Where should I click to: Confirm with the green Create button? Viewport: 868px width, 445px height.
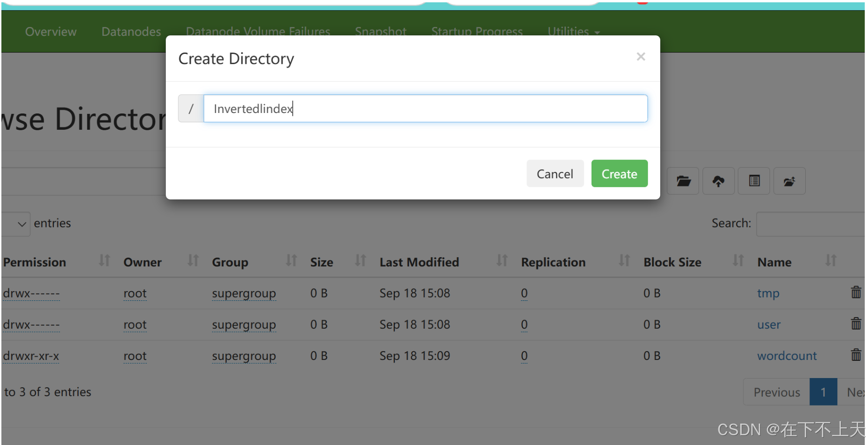point(619,173)
